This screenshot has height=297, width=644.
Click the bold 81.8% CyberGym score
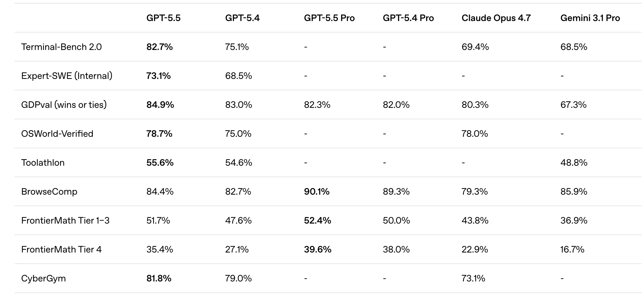coord(159,278)
